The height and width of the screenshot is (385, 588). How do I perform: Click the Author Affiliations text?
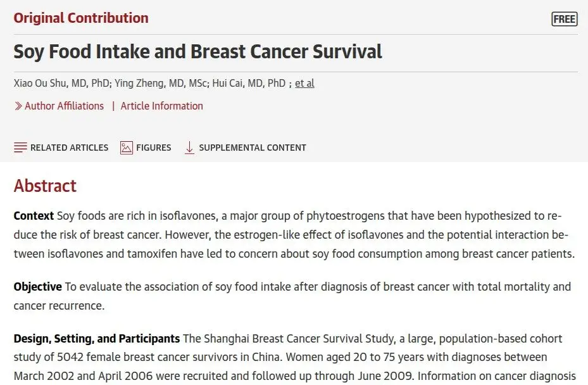point(64,106)
